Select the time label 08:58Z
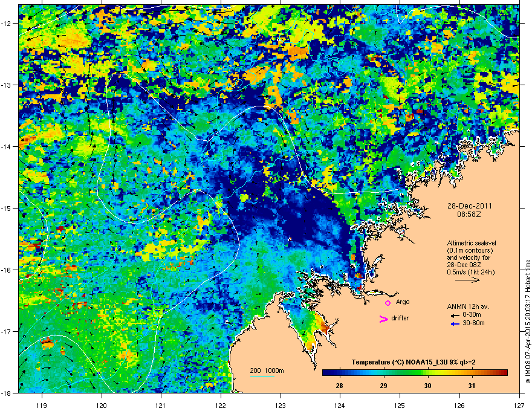Viewport: 532px width, 411px height. click(x=469, y=215)
